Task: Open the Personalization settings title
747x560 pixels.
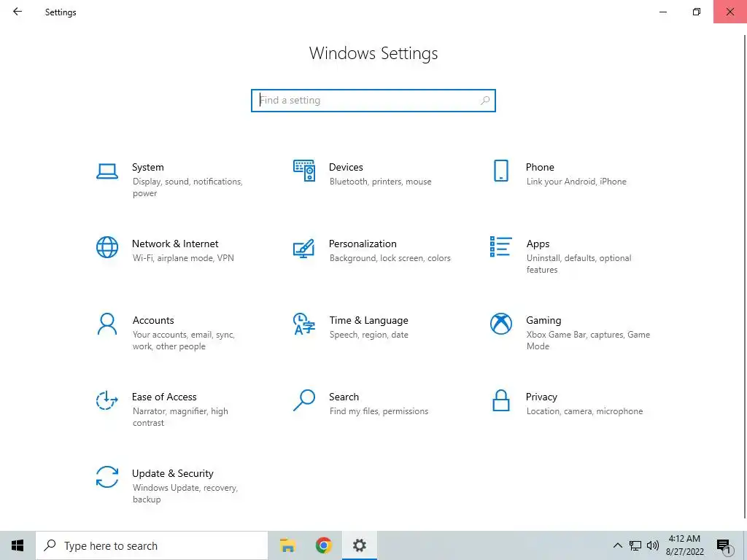Action: (363, 244)
